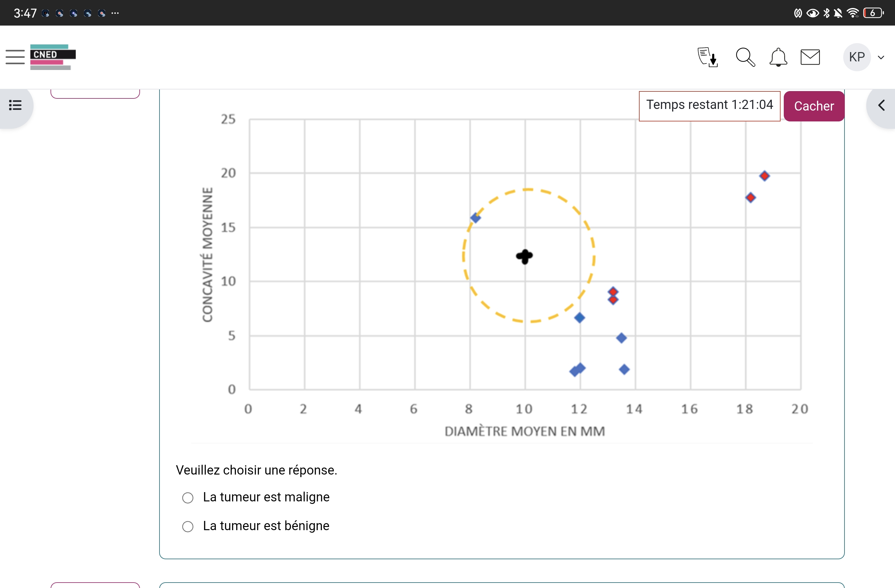The height and width of the screenshot is (588, 895).
Task: Click the DIAMÈTRE MOYEN EN MM axis label
Action: [x=525, y=431]
